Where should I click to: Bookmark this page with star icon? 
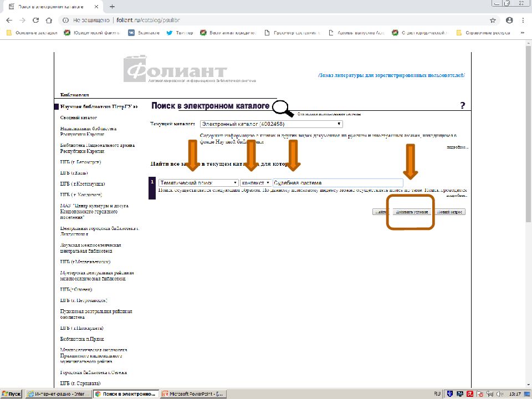(x=493, y=20)
